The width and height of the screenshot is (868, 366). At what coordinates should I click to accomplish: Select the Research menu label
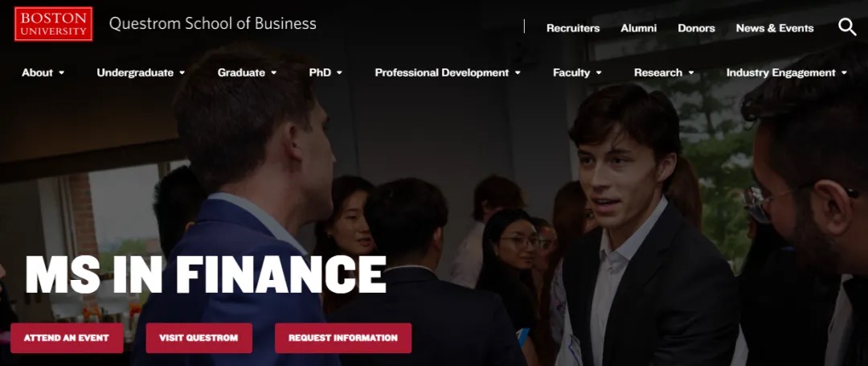click(x=658, y=72)
